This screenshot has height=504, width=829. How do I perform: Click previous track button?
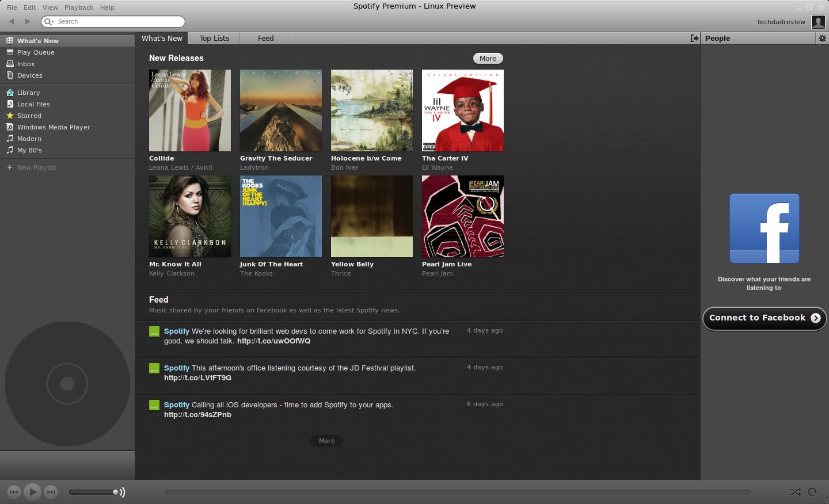14,492
